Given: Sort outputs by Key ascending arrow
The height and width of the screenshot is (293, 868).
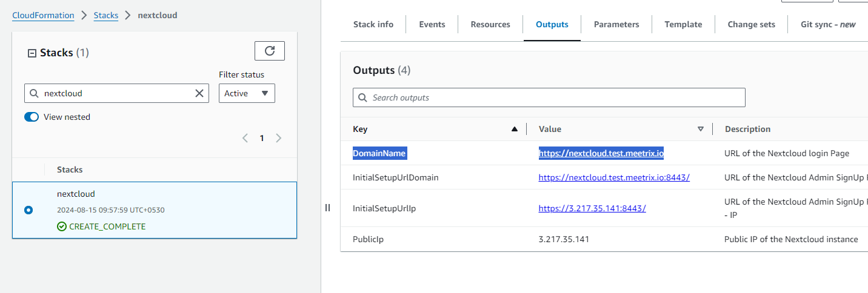Looking at the screenshot, I should coord(515,129).
